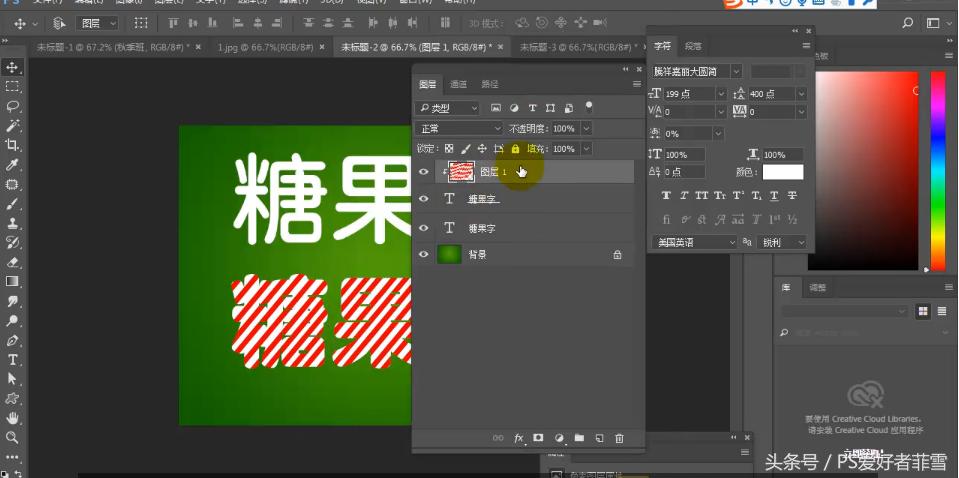Create a new layer
The image size is (959, 478).
point(599,438)
